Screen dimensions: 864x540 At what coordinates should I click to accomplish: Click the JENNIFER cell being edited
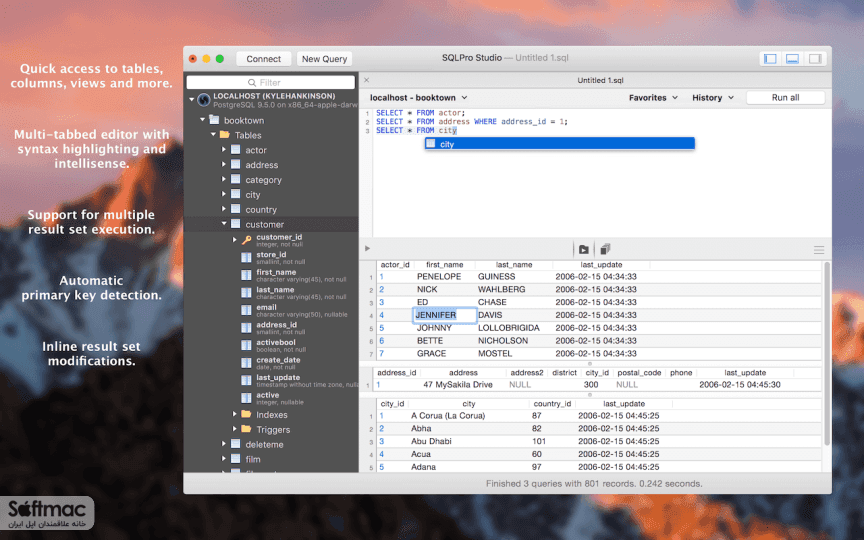pos(445,315)
